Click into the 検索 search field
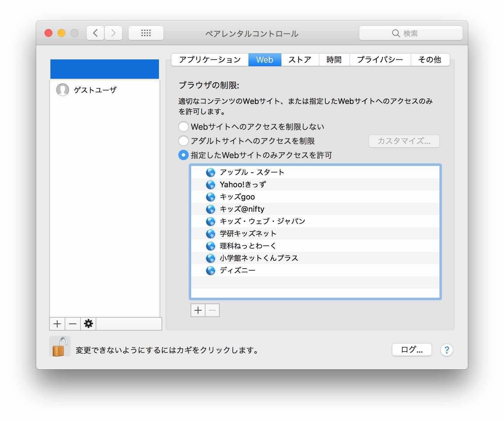This screenshot has height=421, width=504. point(411,33)
